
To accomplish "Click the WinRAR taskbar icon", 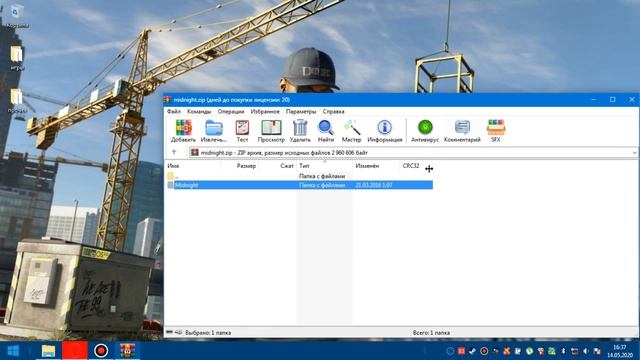I will click(x=127, y=351).
